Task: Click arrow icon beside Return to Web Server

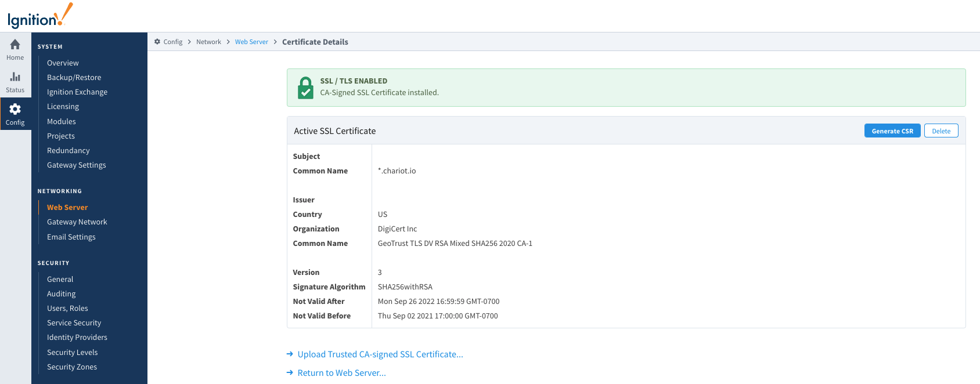Action: click(x=290, y=372)
